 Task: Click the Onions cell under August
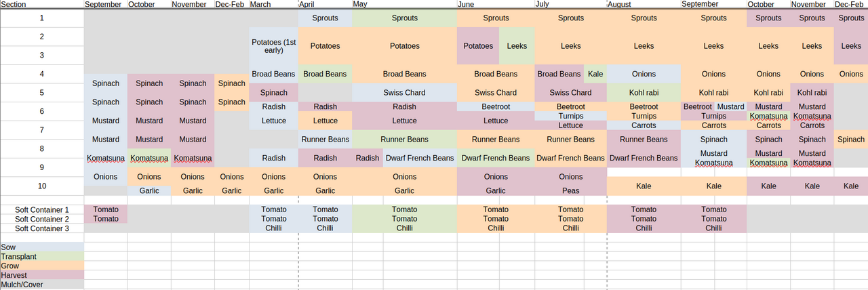click(x=644, y=74)
